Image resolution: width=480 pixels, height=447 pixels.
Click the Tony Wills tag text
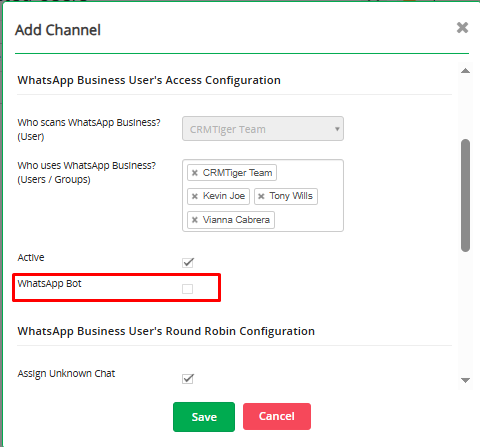[291, 196]
